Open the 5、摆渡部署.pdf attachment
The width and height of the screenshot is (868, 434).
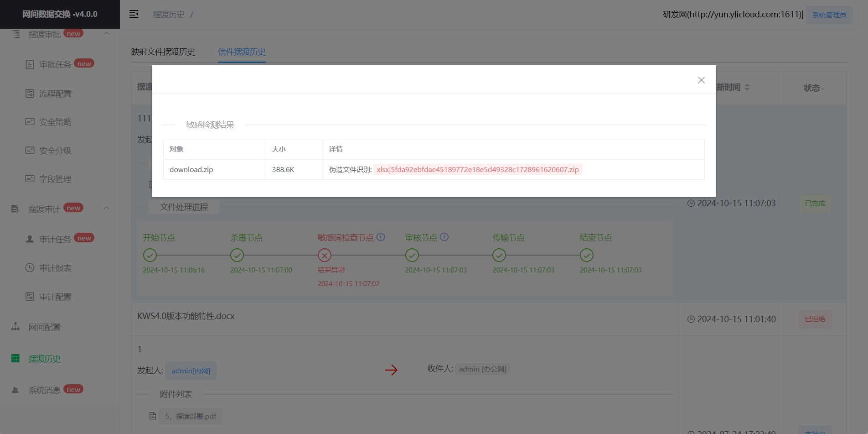pyautogui.click(x=191, y=416)
